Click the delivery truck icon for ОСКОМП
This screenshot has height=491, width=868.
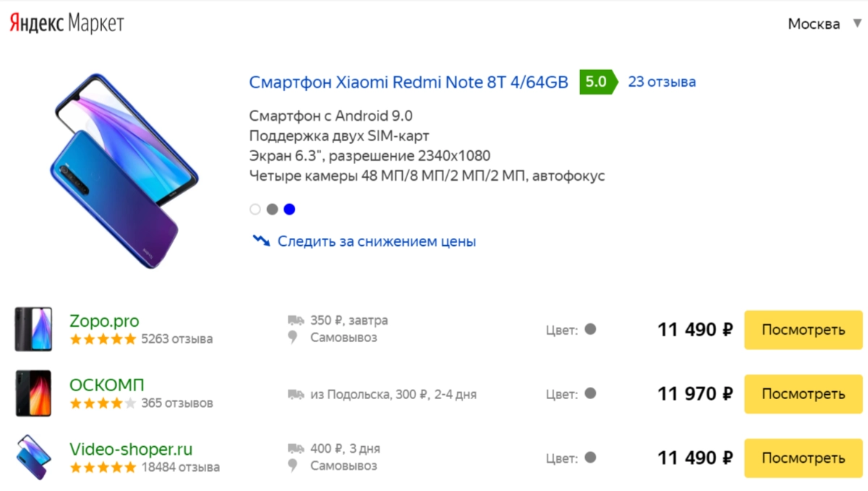point(295,394)
